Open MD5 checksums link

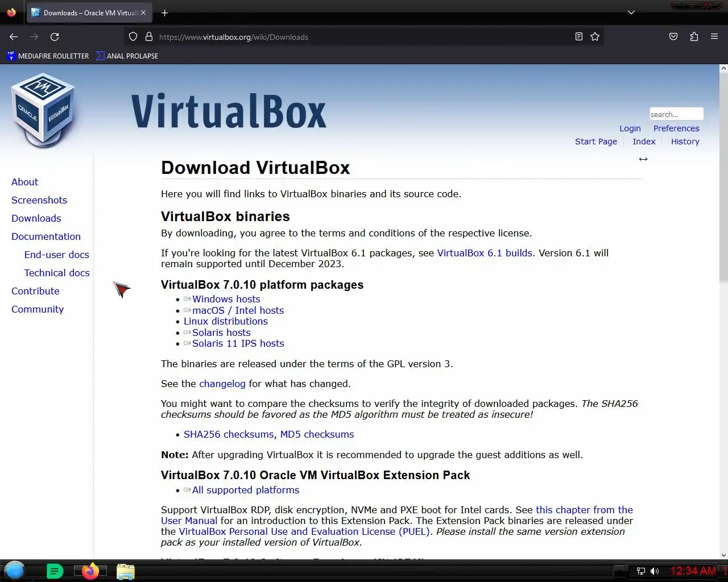317,434
